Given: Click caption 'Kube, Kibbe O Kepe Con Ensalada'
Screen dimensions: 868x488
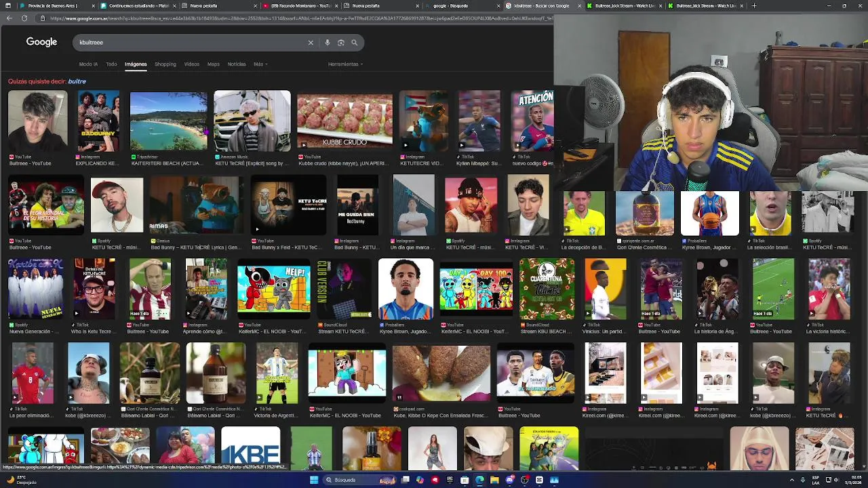Looking at the screenshot, I should (439, 415).
